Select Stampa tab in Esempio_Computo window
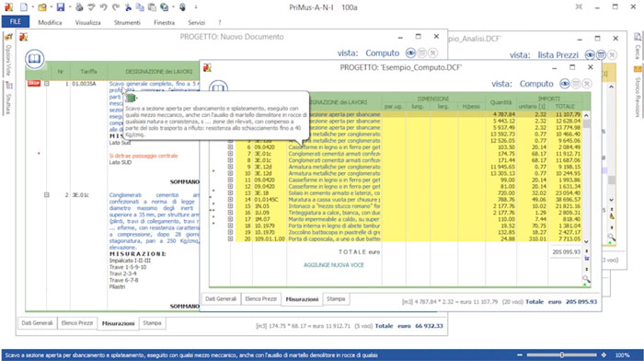644x361 pixels. pos(336,299)
